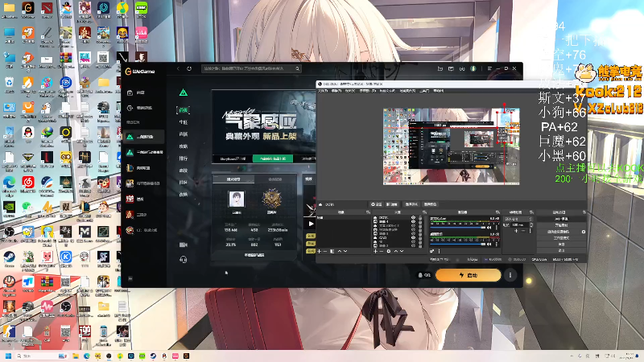The height and width of the screenshot is (362, 644).
Task: Mute the second audio mixer track
Action: pyautogui.click(x=489, y=245)
